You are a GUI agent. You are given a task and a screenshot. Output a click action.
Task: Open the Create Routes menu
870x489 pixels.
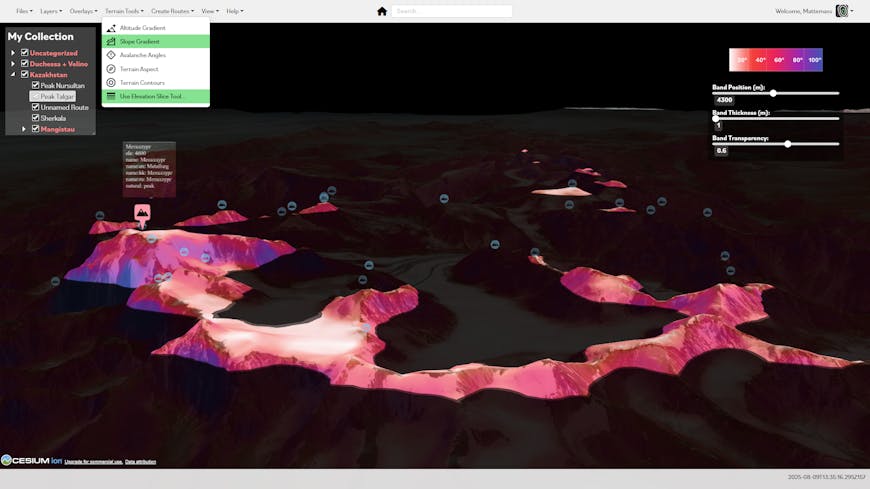(x=173, y=11)
